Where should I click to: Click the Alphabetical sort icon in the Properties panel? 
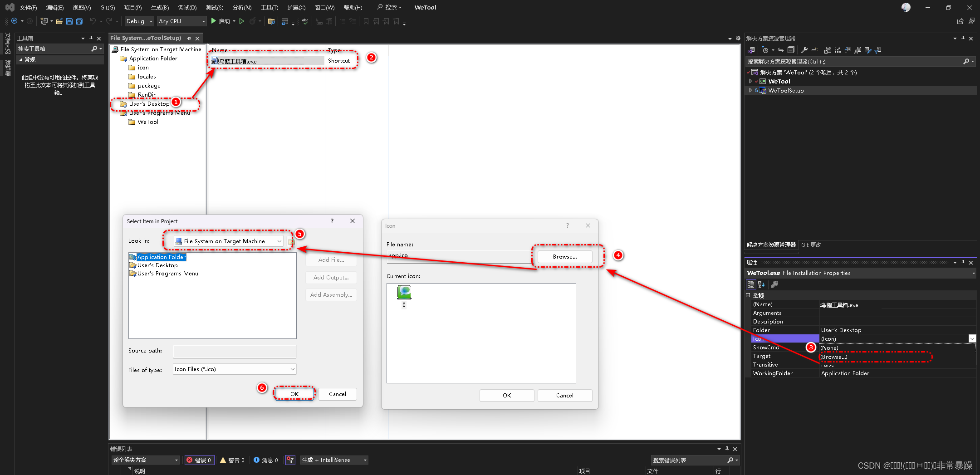pos(761,284)
